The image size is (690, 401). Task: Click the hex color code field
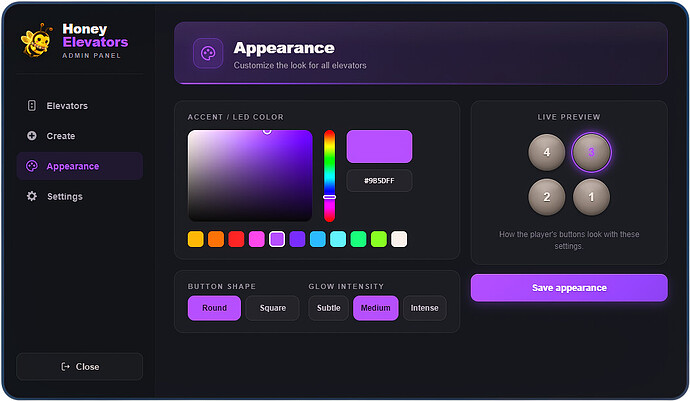pos(379,180)
